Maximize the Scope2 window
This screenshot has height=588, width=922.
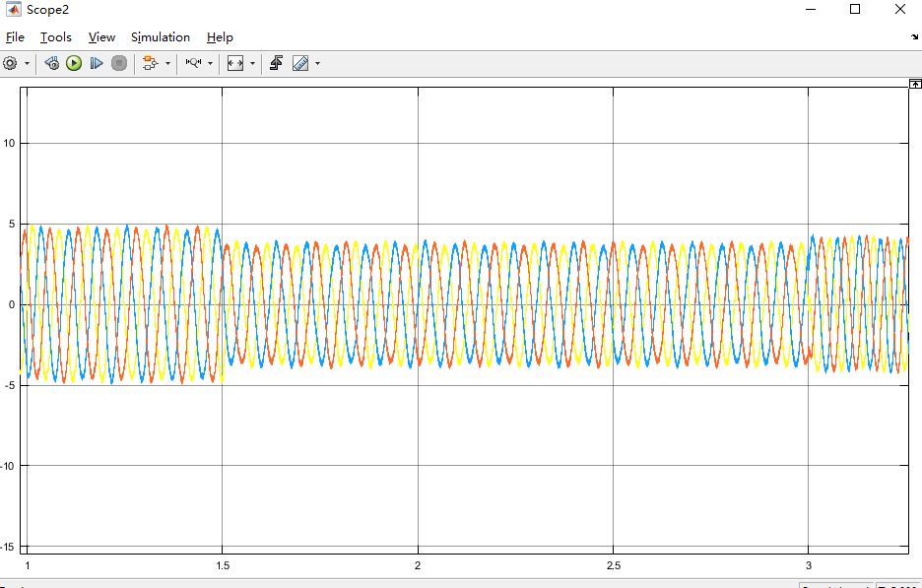click(855, 10)
